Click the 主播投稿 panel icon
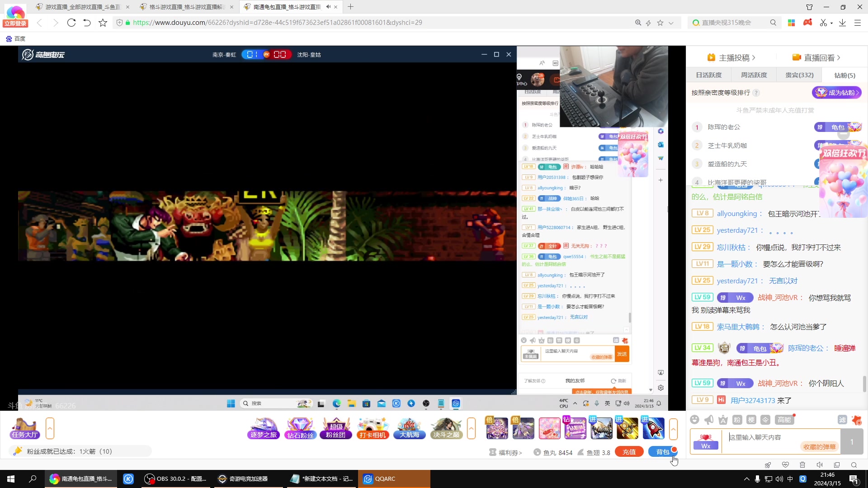Image resolution: width=868 pixels, height=488 pixels. [x=711, y=58]
